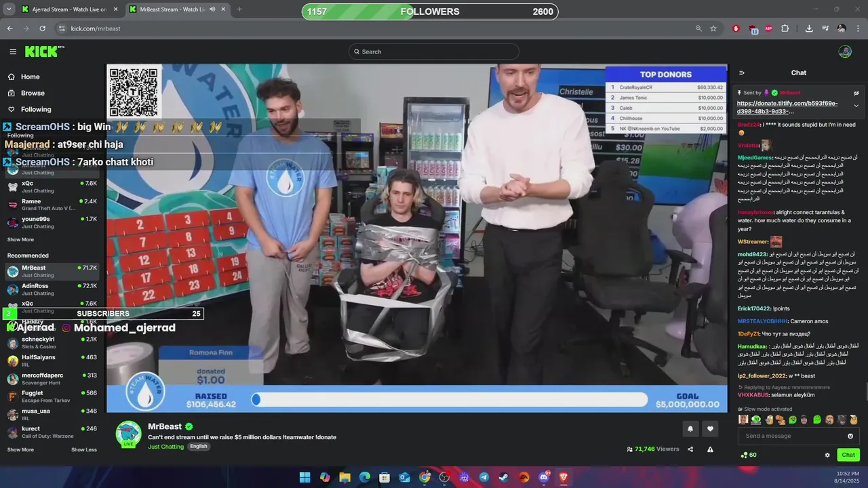Image resolution: width=868 pixels, height=488 pixels.
Task: Expand following list with Show More
Action: point(20,239)
